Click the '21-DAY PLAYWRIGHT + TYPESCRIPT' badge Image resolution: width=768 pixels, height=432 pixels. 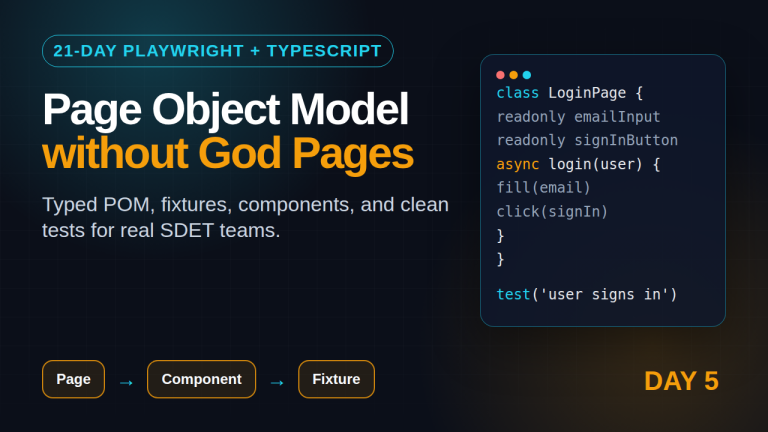coord(217,51)
